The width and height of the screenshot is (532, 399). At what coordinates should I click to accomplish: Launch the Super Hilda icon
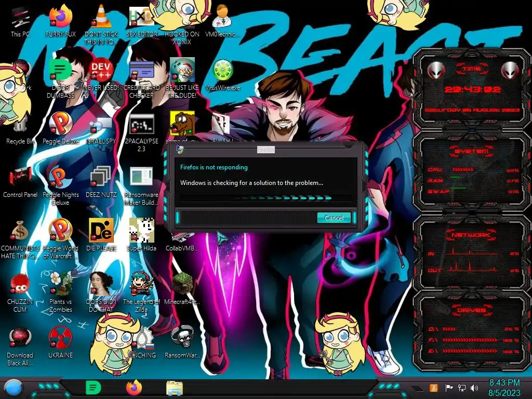[141, 235]
